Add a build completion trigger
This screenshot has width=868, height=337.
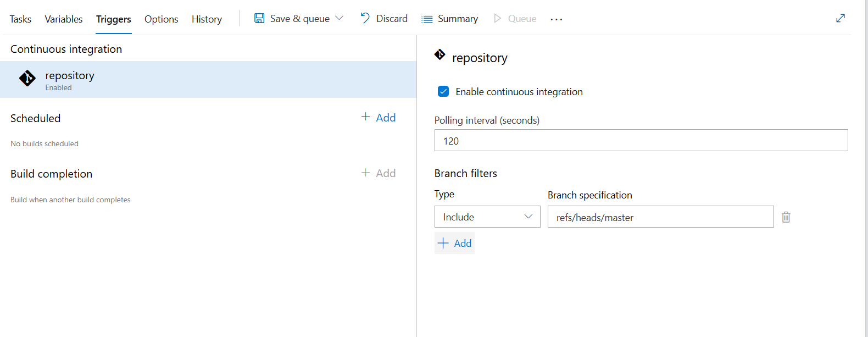(x=379, y=173)
